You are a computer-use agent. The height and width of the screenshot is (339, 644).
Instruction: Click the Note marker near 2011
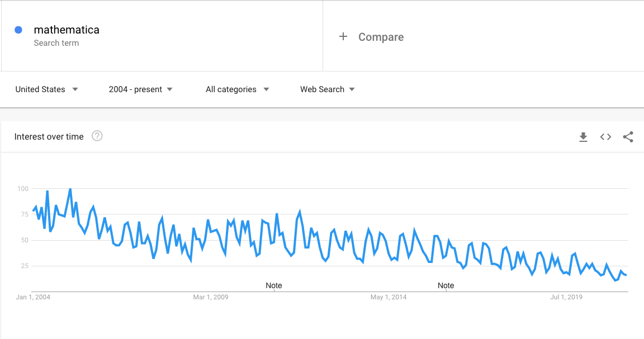(273, 285)
